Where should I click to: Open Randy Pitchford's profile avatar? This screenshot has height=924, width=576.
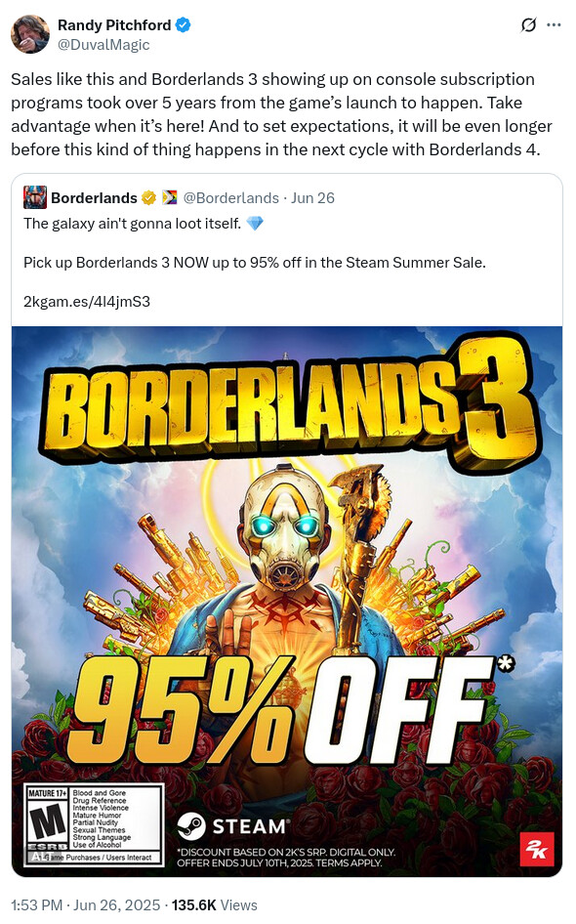(x=30, y=34)
